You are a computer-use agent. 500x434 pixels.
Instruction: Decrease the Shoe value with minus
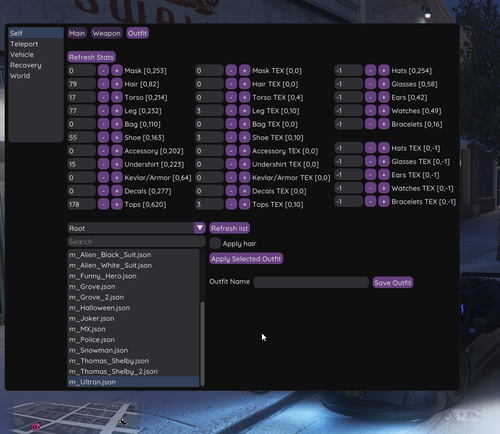pyautogui.click(x=103, y=137)
